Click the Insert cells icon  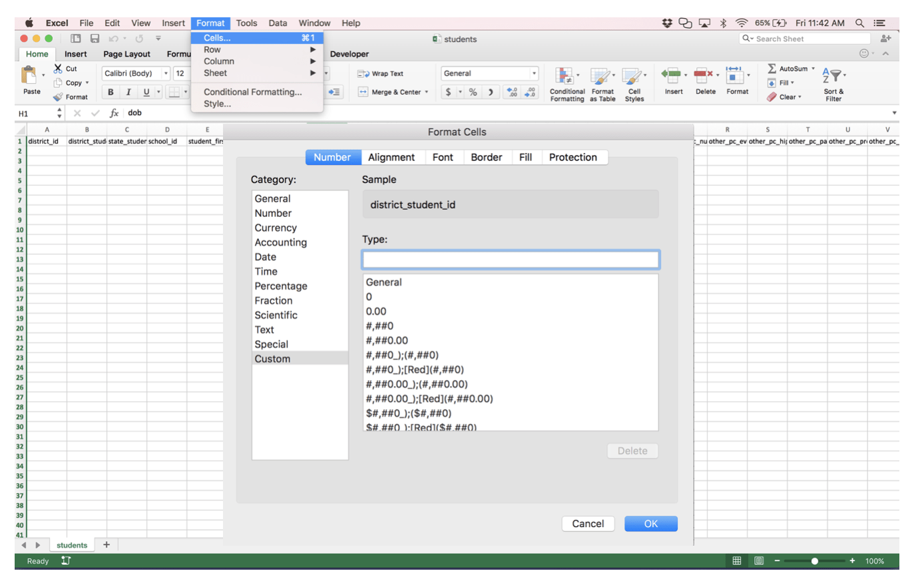click(671, 75)
